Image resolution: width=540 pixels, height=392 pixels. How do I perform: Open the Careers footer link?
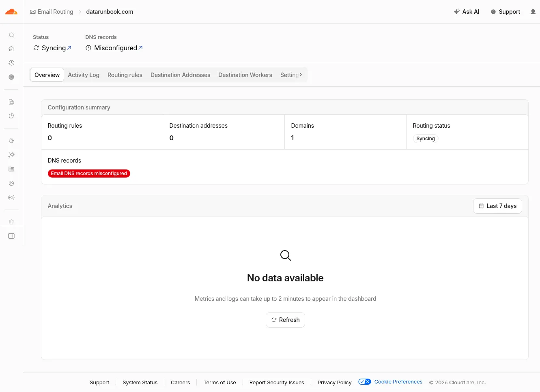(x=181, y=383)
